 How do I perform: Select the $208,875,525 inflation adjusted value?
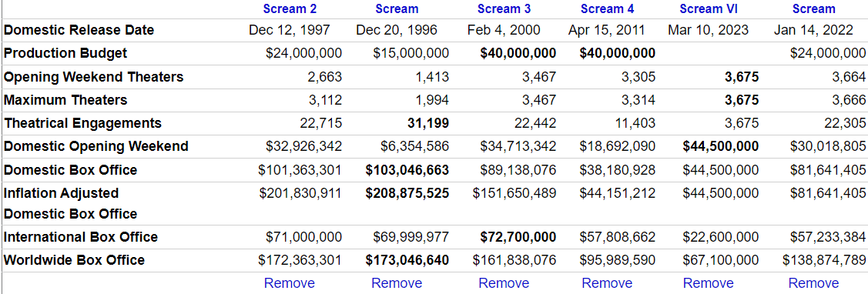407,192
